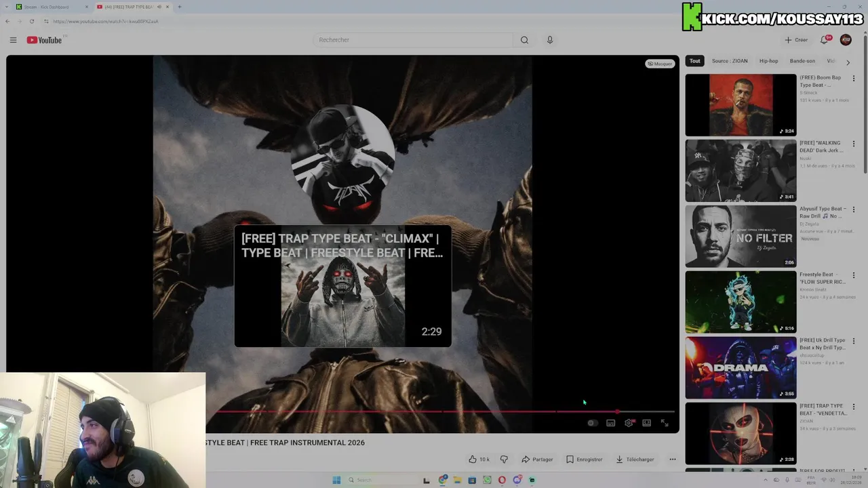Click the Enregistrer save button
This screenshot has width=868, height=488.
[585, 460]
